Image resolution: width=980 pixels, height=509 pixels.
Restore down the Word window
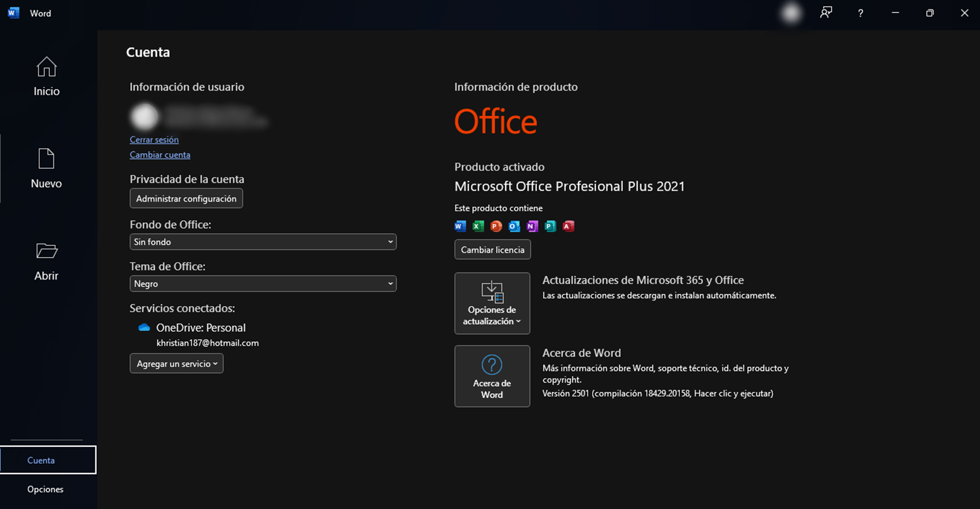tap(930, 13)
